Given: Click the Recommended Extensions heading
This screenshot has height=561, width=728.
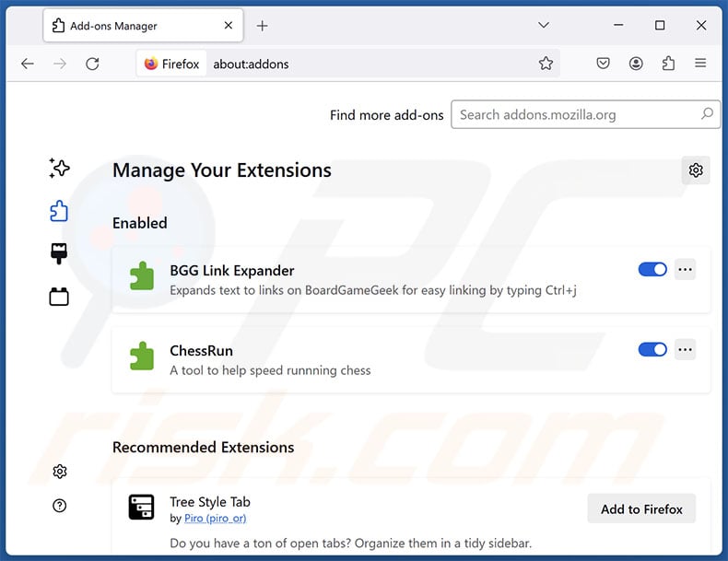Looking at the screenshot, I should point(204,448).
